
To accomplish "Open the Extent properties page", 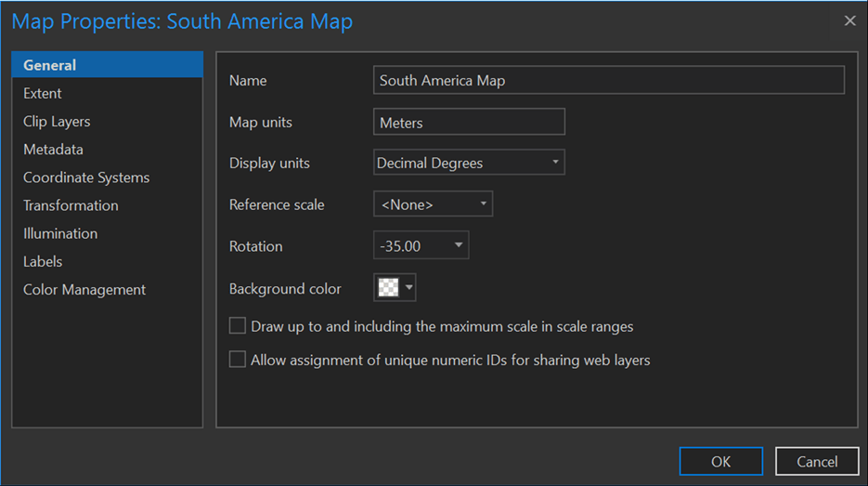I will (43, 93).
